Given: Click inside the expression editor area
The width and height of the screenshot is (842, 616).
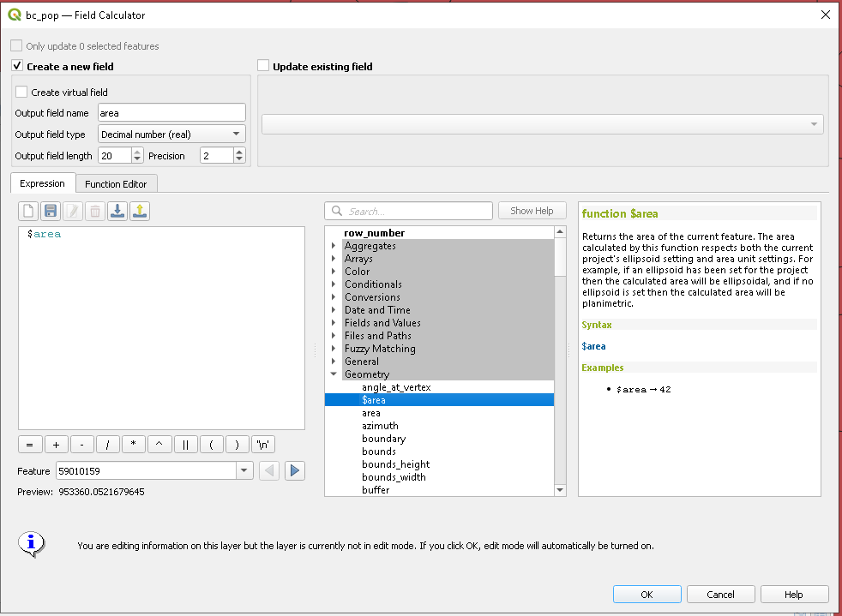Looking at the screenshot, I should pyautogui.click(x=162, y=328).
